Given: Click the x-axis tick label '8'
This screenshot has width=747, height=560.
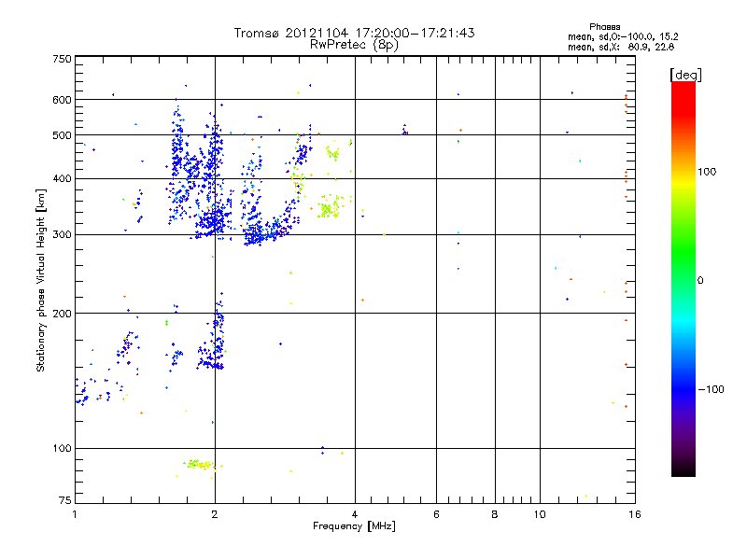Looking at the screenshot, I should click(495, 514).
